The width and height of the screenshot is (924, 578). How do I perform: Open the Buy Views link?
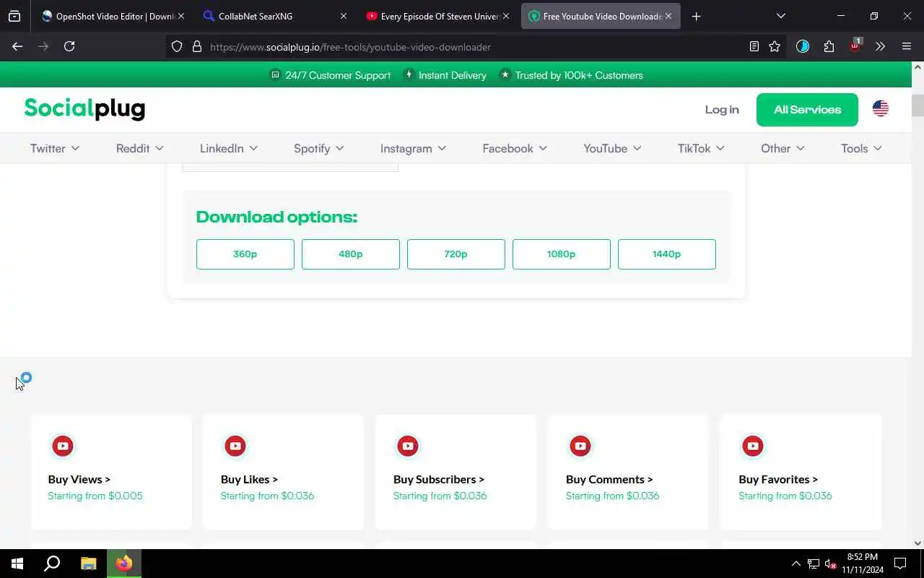79,479
